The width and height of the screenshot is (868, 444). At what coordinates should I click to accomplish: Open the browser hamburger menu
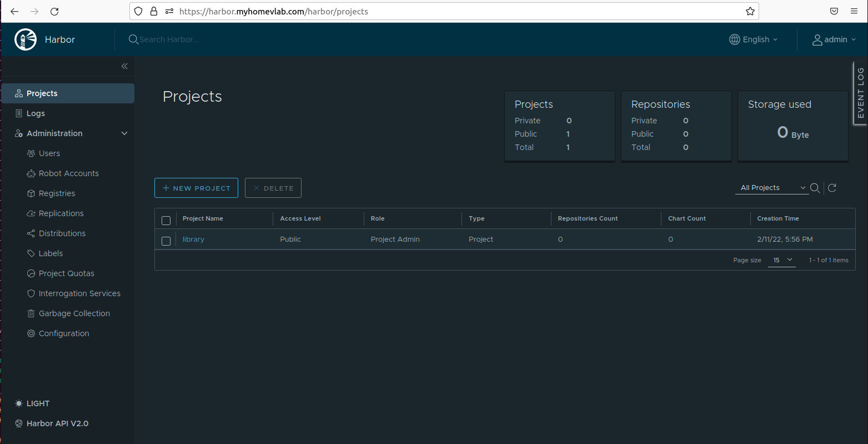(854, 11)
